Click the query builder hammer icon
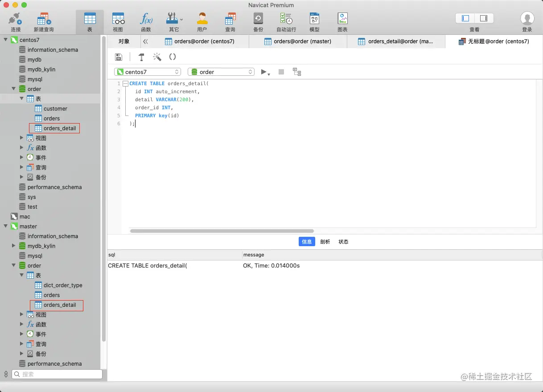543x392 pixels. 141,57
